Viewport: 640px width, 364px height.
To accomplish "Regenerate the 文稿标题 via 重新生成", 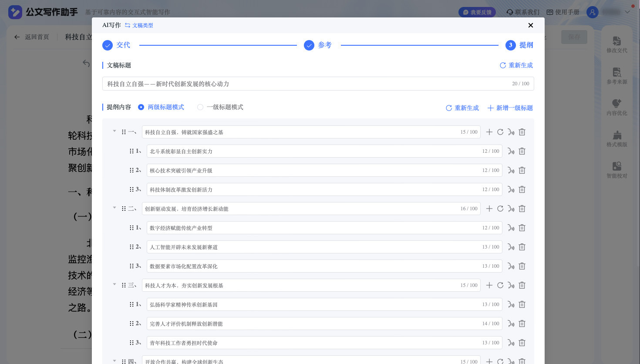I will coord(516,65).
